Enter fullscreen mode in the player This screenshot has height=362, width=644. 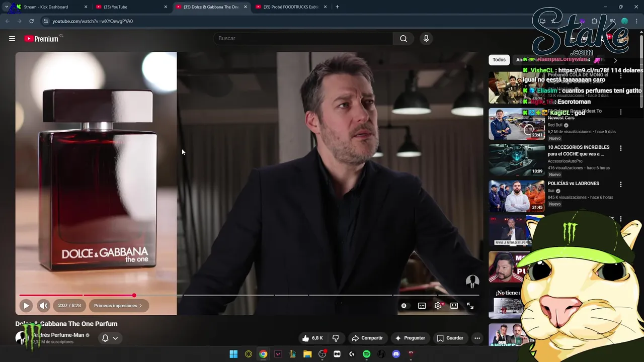pyautogui.click(x=470, y=306)
